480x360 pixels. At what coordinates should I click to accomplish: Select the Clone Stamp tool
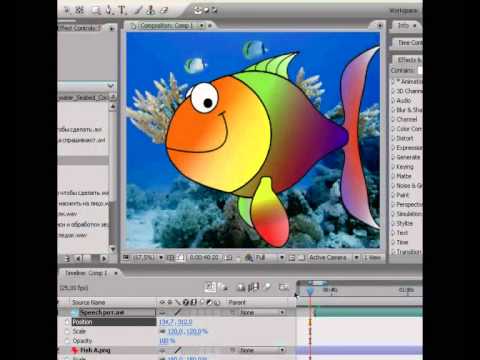tap(151, 10)
